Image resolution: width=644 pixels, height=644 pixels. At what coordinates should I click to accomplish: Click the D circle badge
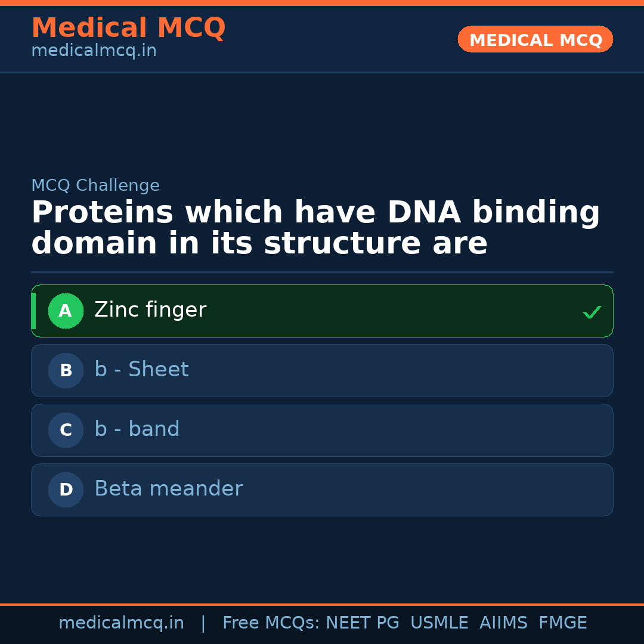coord(66,490)
